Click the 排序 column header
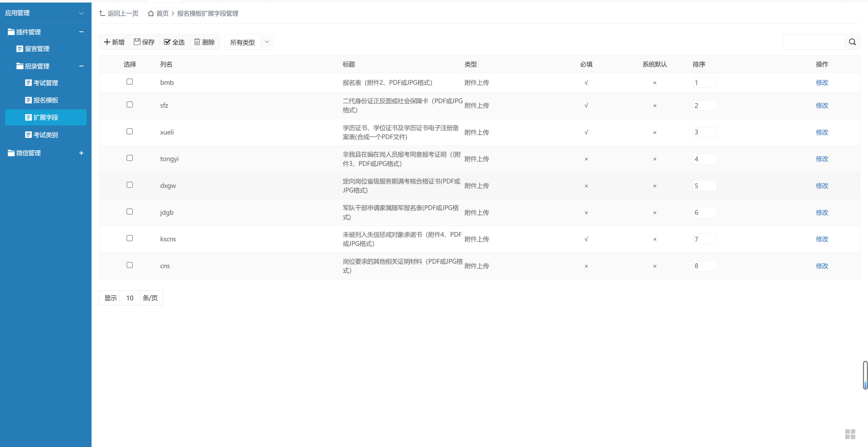Image resolution: width=868 pixels, height=447 pixels. coord(699,64)
